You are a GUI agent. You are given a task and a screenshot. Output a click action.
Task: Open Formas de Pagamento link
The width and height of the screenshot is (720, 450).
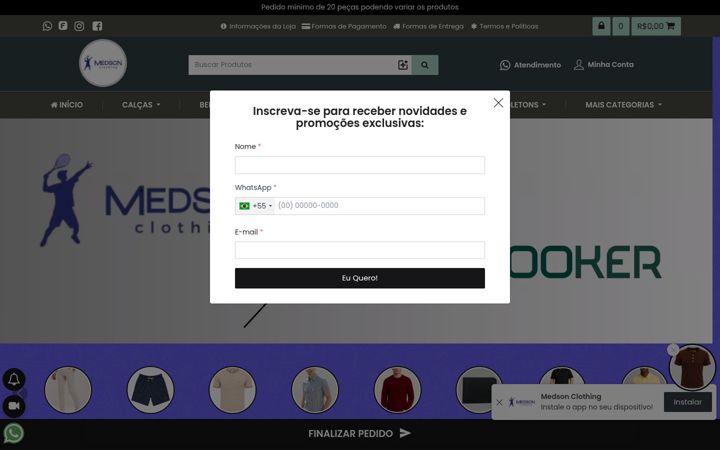click(x=344, y=26)
